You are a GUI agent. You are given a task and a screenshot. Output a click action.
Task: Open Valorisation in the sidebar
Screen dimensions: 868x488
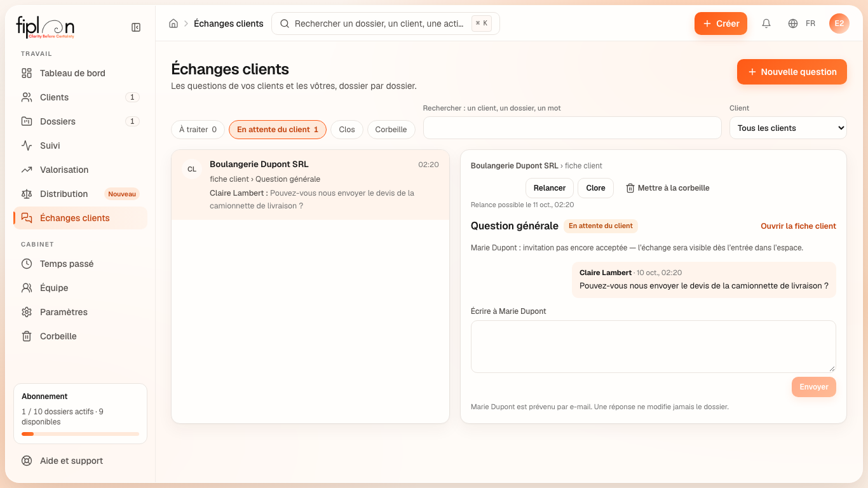80,170
